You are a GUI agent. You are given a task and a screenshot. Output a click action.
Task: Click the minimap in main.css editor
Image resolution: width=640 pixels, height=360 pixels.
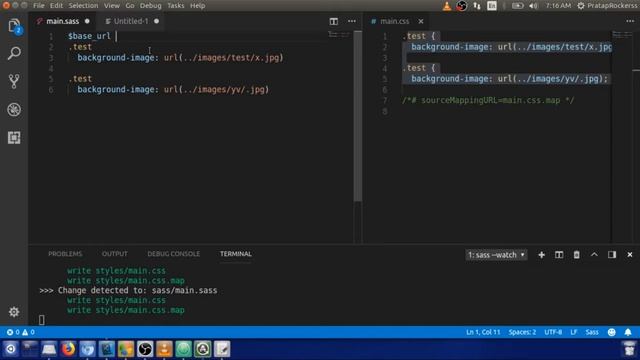[622, 36]
